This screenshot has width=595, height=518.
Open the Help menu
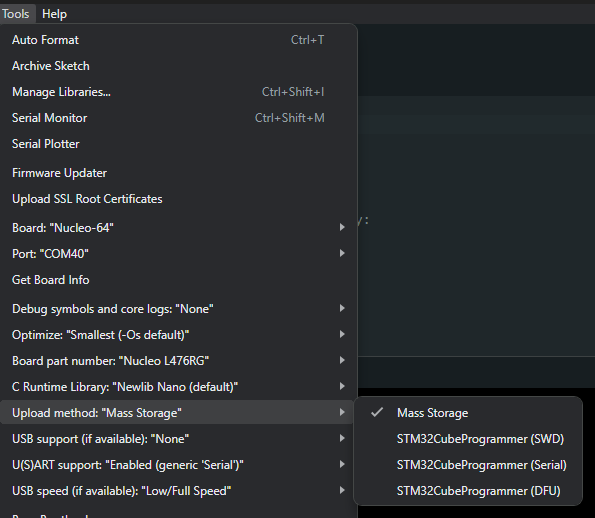point(54,14)
